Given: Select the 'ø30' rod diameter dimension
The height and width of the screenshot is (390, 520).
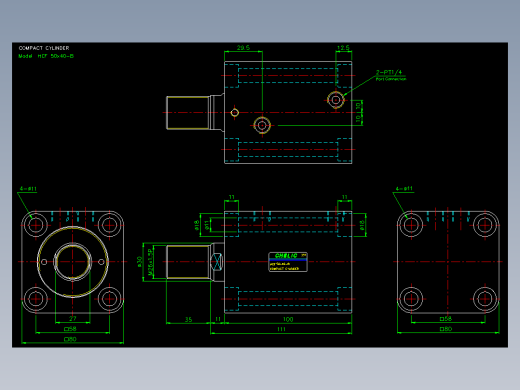Looking at the screenshot, I should [140, 262].
